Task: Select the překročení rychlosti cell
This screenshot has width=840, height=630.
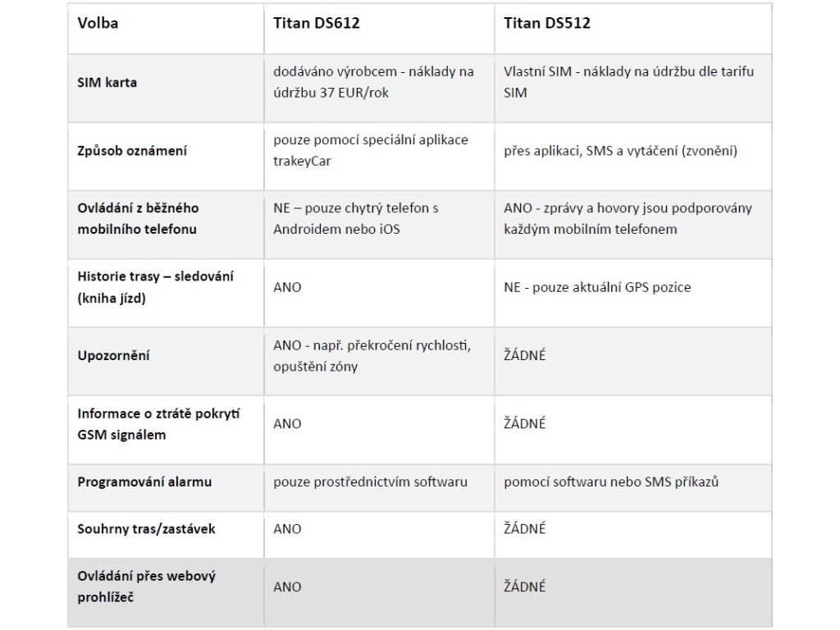Action: (x=372, y=355)
